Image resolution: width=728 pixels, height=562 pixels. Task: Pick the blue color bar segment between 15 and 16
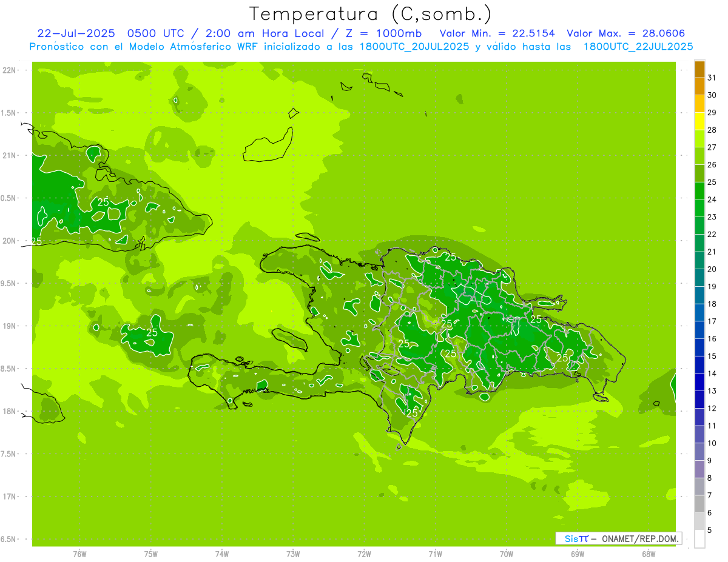coord(699,347)
